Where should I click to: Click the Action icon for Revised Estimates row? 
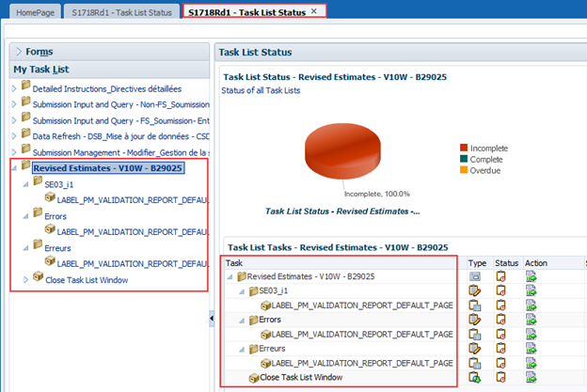531,276
